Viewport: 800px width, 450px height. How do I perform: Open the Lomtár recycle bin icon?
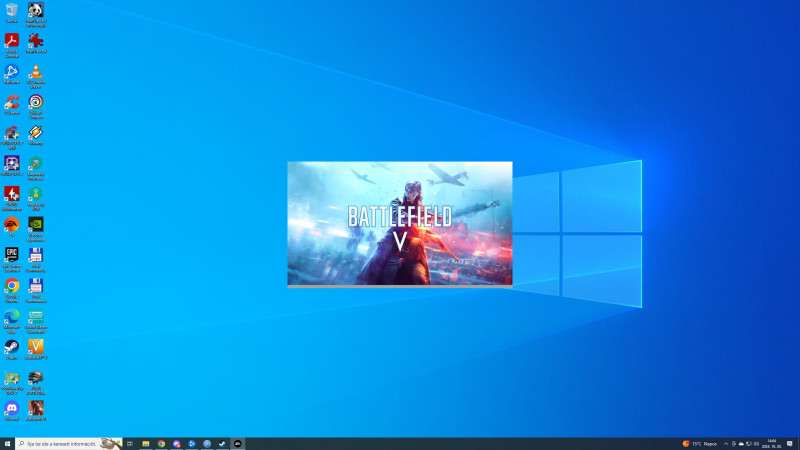(x=12, y=12)
